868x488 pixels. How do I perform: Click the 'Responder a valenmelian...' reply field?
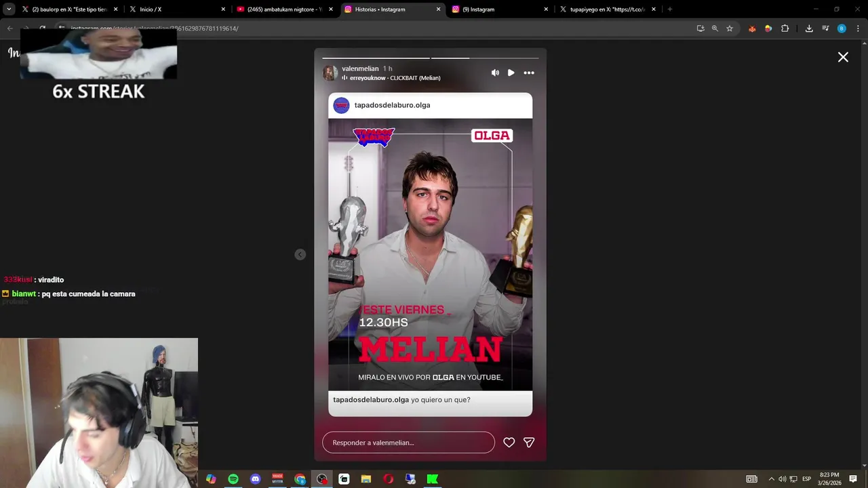[408, 443]
